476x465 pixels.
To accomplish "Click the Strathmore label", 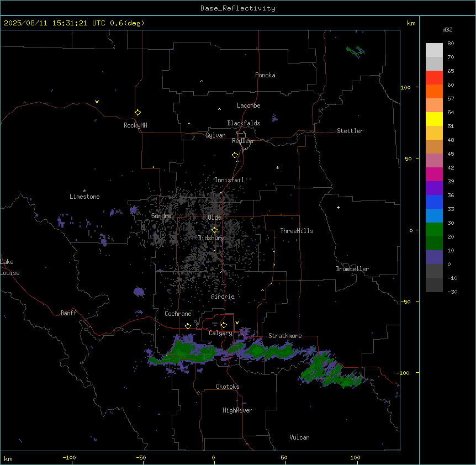I will pyautogui.click(x=285, y=336).
